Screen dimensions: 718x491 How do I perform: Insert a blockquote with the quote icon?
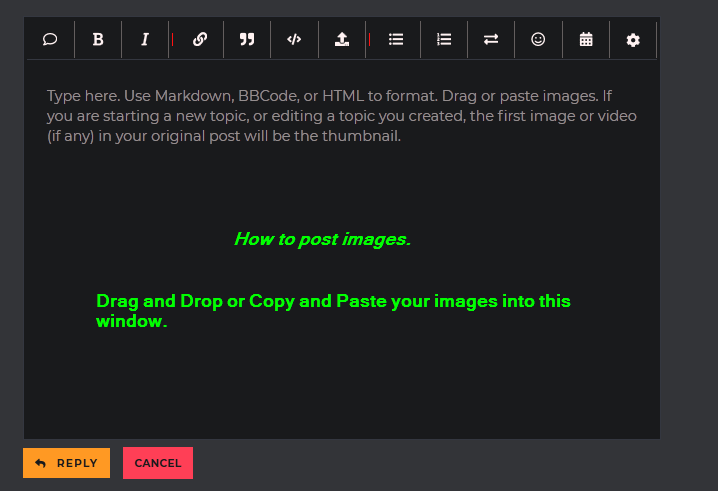(x=247, y=39)
